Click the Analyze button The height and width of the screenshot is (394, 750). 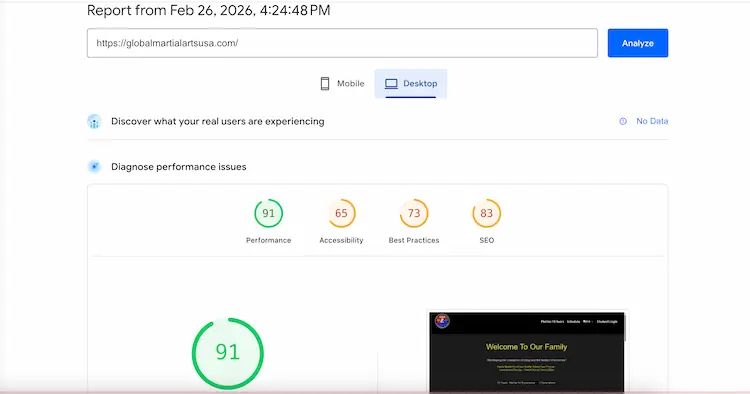(x=638, y=43)
